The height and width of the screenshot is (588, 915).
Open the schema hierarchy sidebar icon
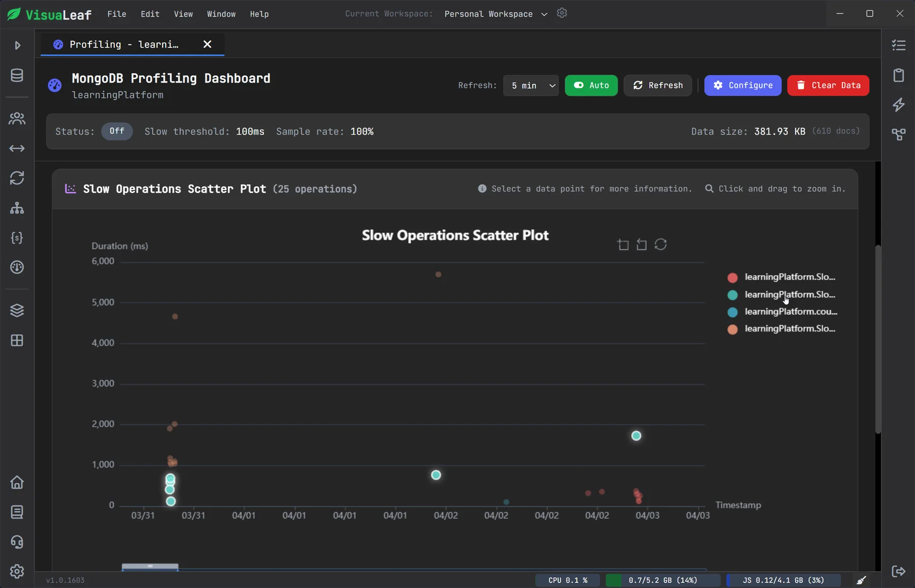pyautogui.click(x=17, y=208)
